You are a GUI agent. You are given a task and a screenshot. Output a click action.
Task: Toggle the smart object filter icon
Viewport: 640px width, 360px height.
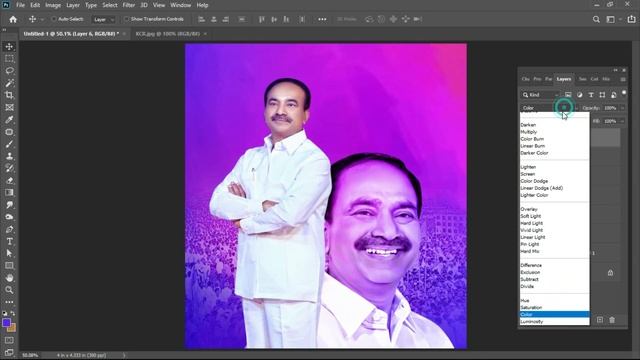(613, 95)
